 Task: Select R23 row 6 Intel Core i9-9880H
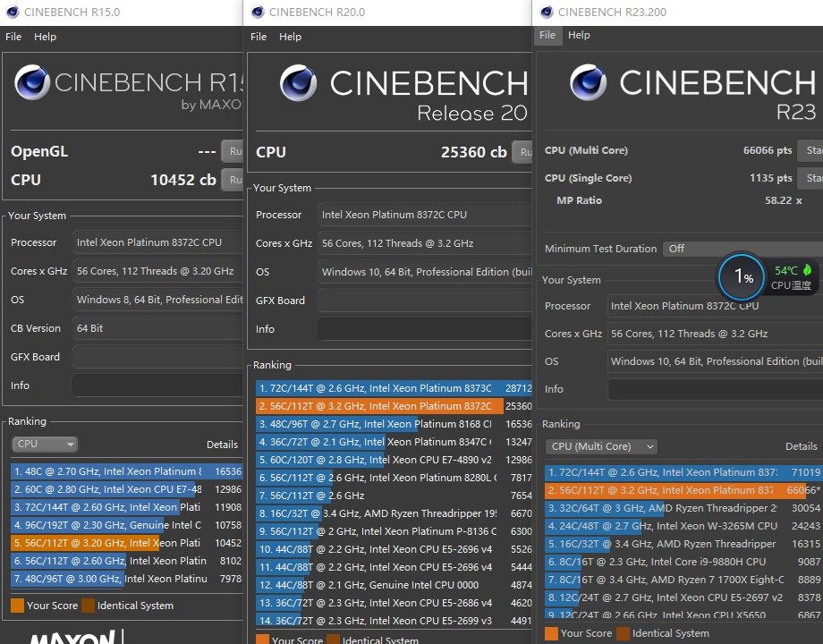(683, 562)
